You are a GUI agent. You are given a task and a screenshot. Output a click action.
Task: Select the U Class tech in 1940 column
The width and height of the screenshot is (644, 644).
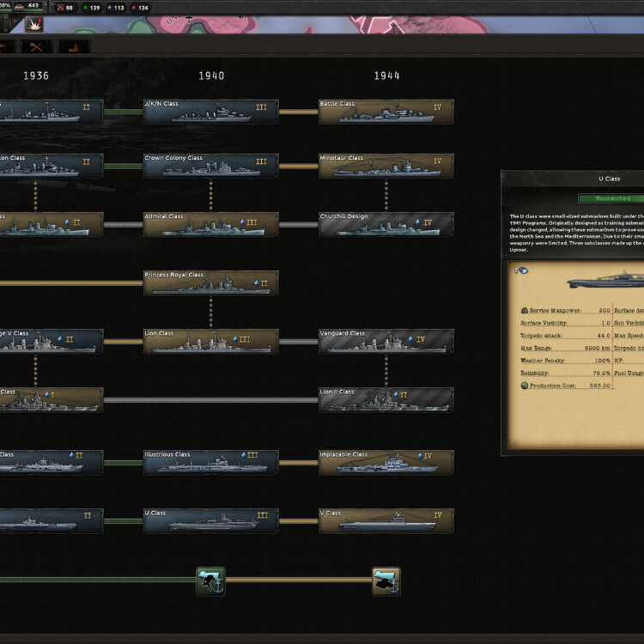click(x=210, y=521)
